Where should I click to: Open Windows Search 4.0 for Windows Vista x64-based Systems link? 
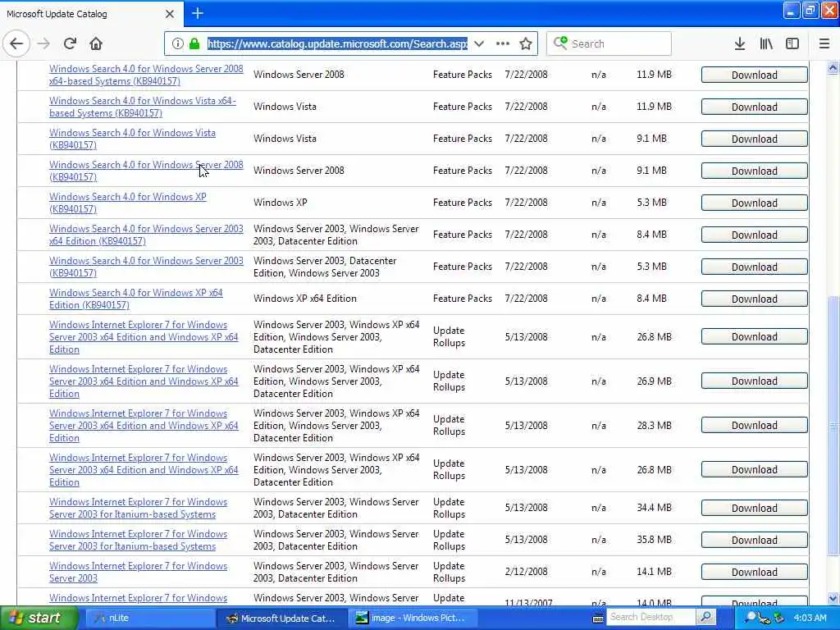click(143, 107)
